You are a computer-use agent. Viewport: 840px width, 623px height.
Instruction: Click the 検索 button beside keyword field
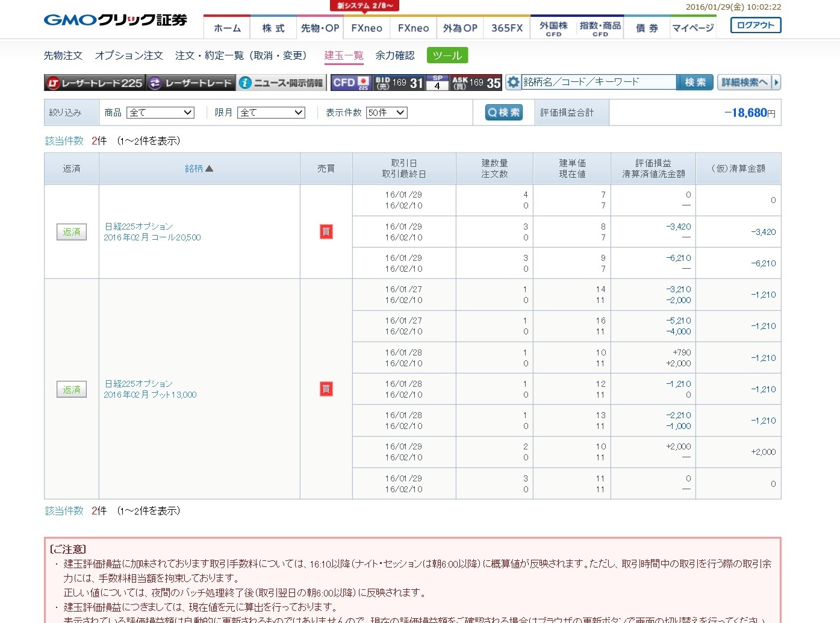tap(695, 83)
